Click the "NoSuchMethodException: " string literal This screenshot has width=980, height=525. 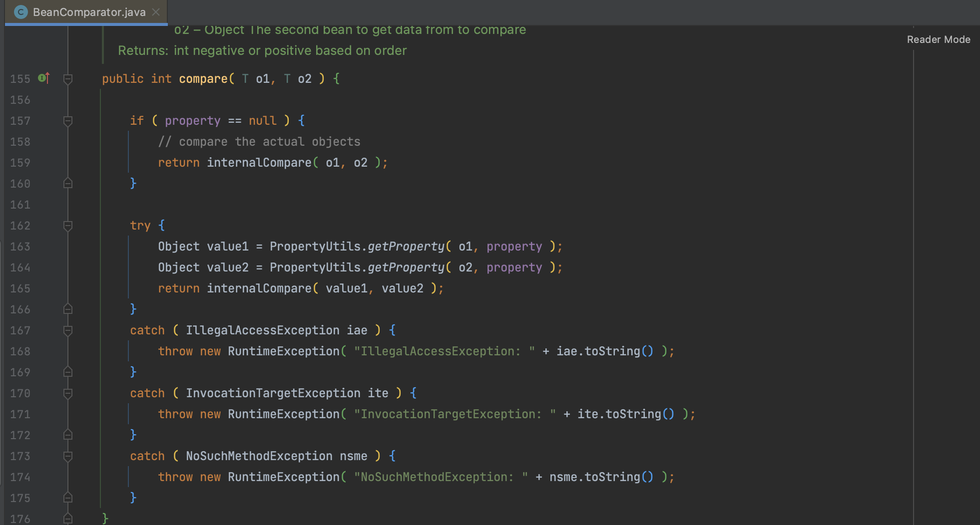[441, 477]
